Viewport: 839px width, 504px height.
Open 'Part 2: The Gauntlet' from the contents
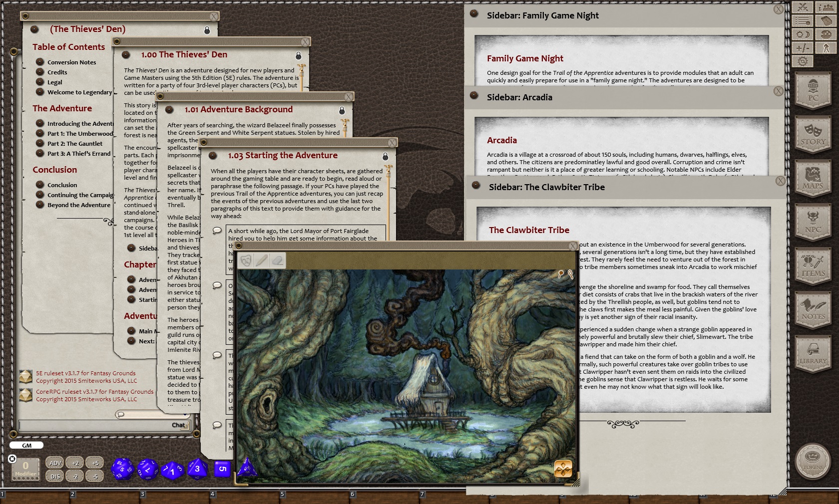click(x=75, y=143)
